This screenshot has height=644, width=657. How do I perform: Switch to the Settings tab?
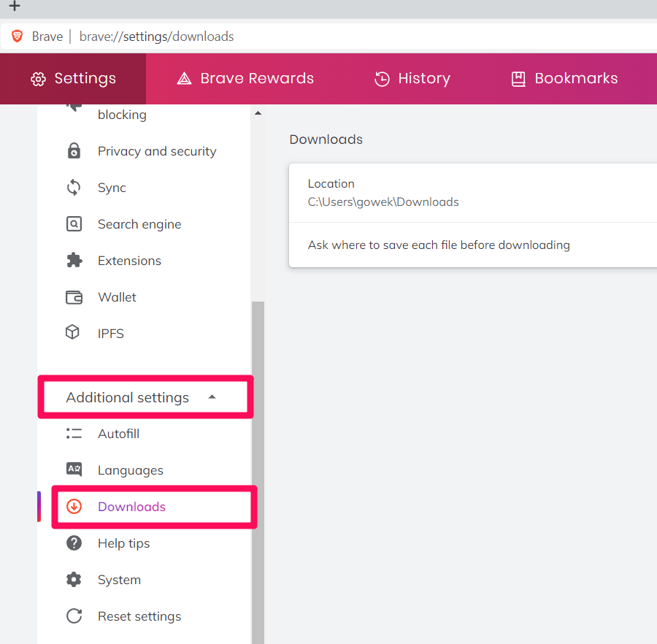point(73,78)
